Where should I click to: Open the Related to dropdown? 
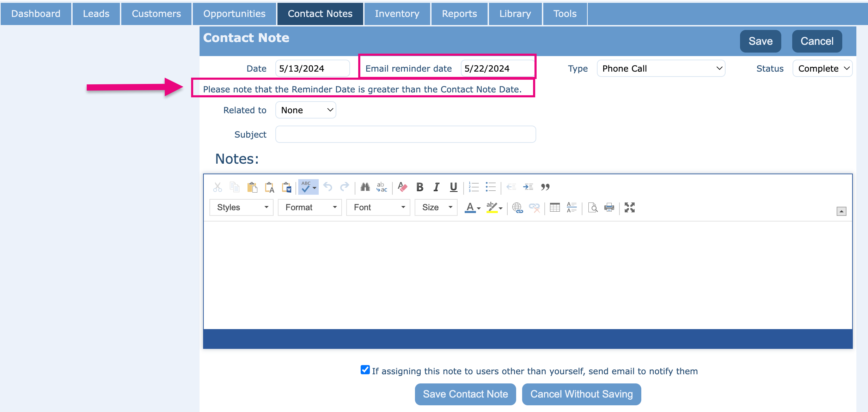point(306,110)
